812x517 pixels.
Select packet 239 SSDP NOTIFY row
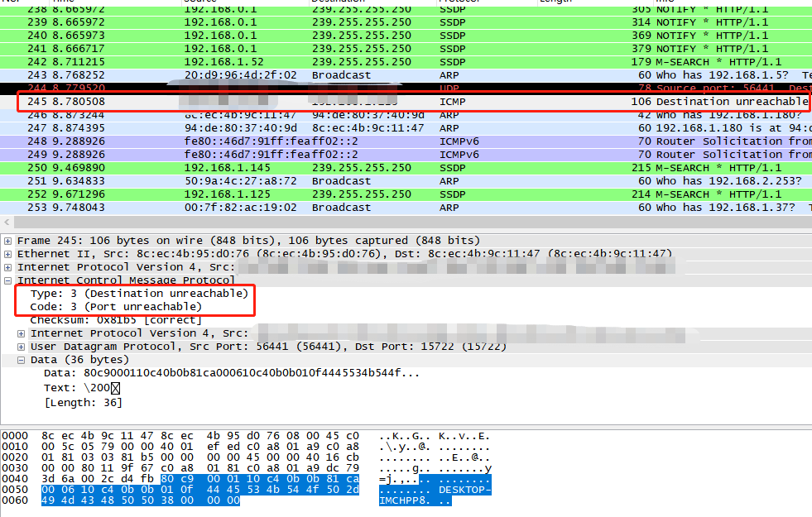(x=406, y=22)
